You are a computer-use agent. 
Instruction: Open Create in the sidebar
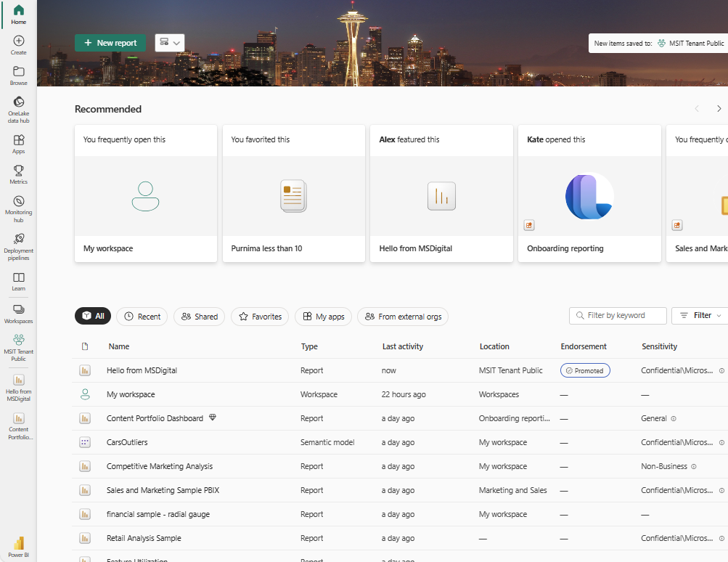19,45
